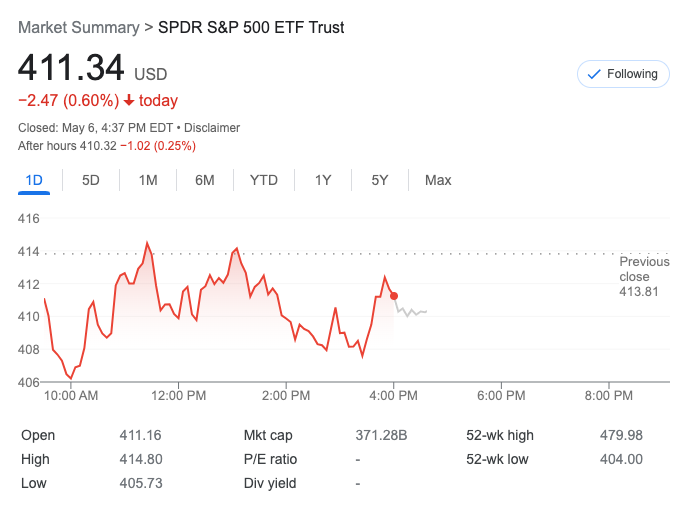
Task: Select the 1D chart range tab
Action: [x=34, y=180]
